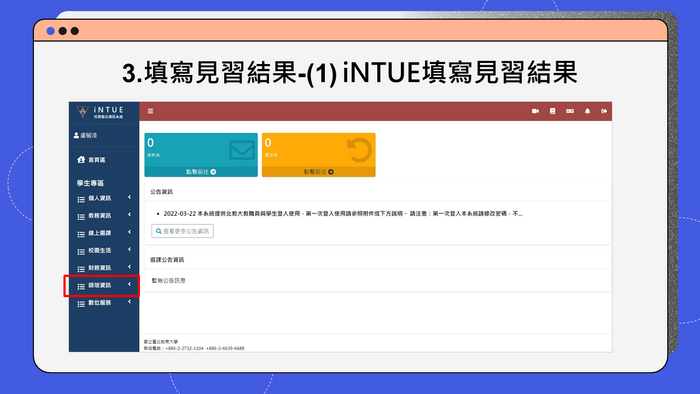This screenshot has width=700, height=394.
Task: Select the 線上選課 menu label
Action: (100, 233)
